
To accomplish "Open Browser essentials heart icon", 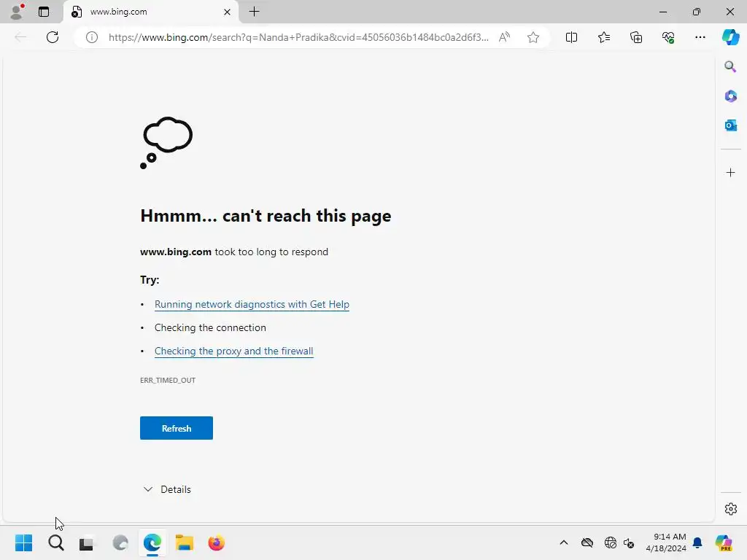I will 668,37.
